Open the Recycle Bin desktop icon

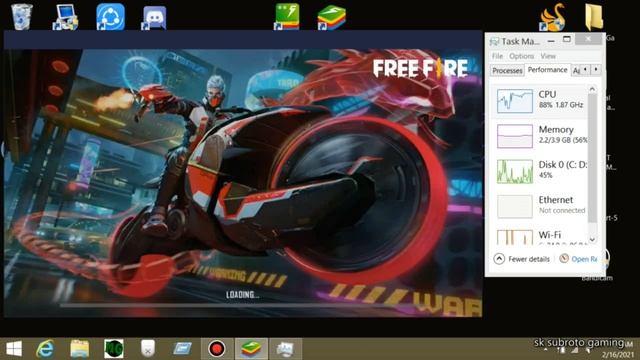22,16
